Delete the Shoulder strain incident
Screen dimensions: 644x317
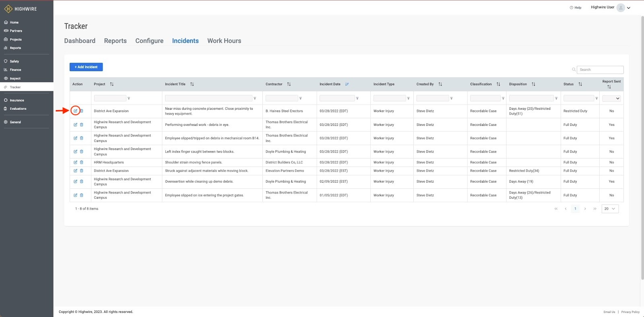[x=81, y=163]
